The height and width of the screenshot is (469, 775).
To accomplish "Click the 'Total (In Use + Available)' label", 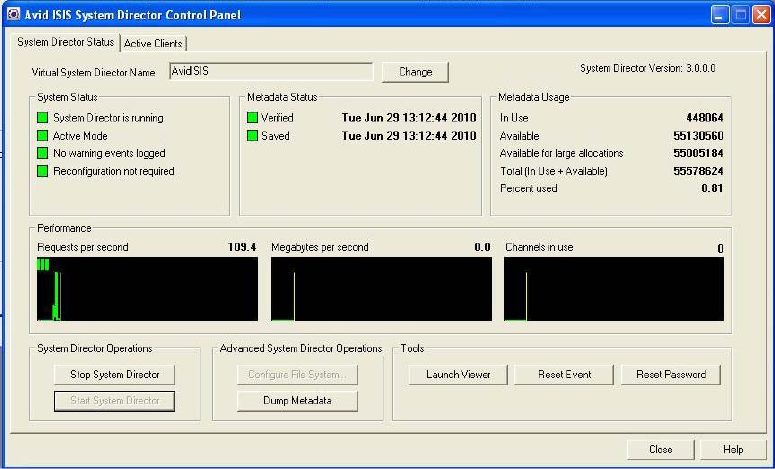I will tap(554, 171).
